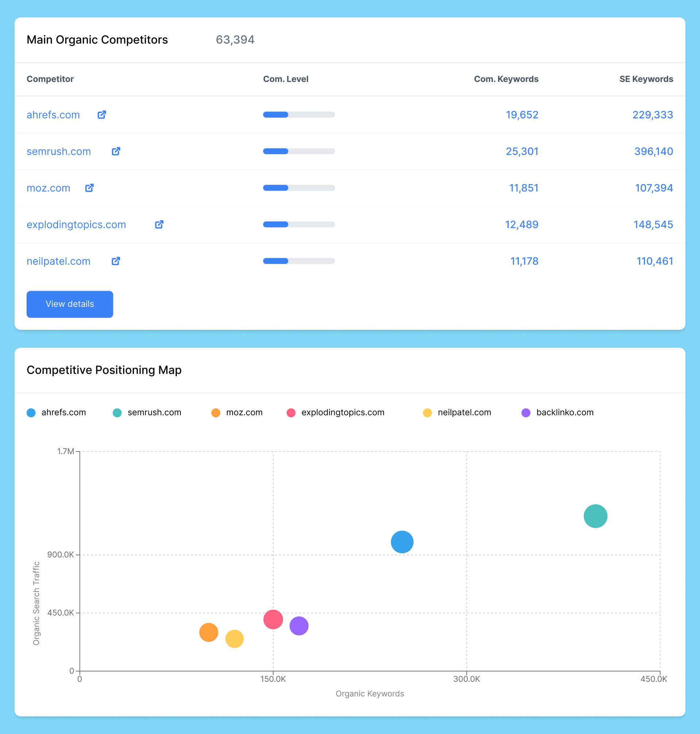Click the explodingtopics.com competitor link
The width and height of the screenshot is (700, 734).
(x=76, y=225)
